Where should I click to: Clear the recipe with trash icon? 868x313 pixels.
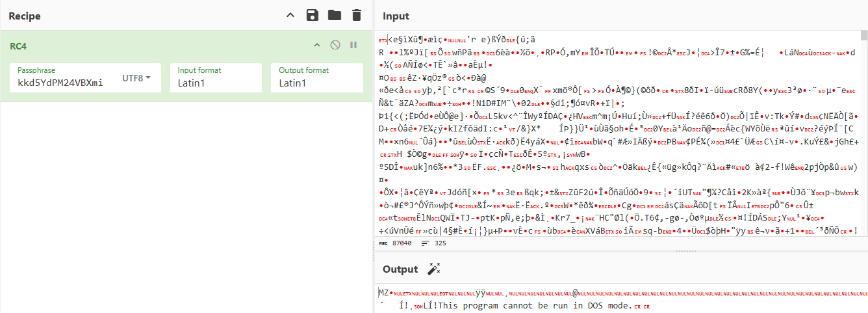[x=356, y=15]
